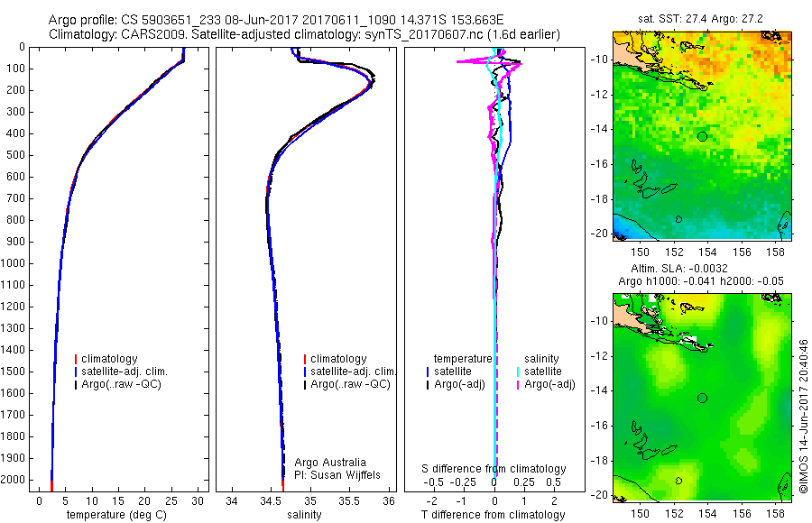Click the 'Altim. SLA: -0.0032' heading
The width and height of the screenshot is (812, 523).
pos(678,269)
